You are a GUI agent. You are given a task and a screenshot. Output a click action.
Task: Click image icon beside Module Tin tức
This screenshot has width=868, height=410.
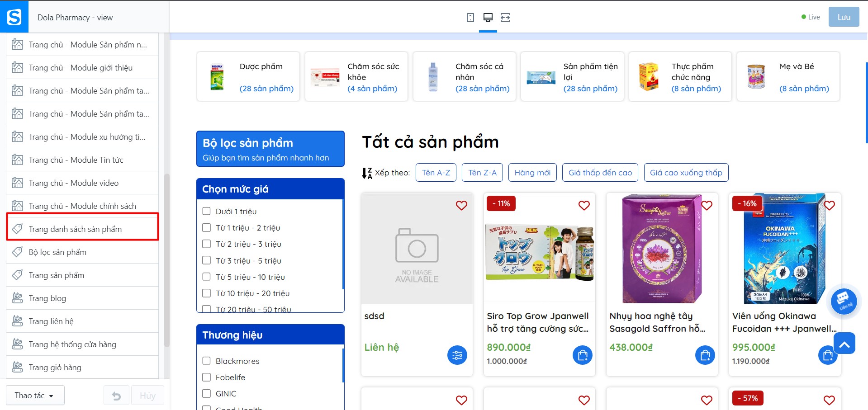(17, 160)
